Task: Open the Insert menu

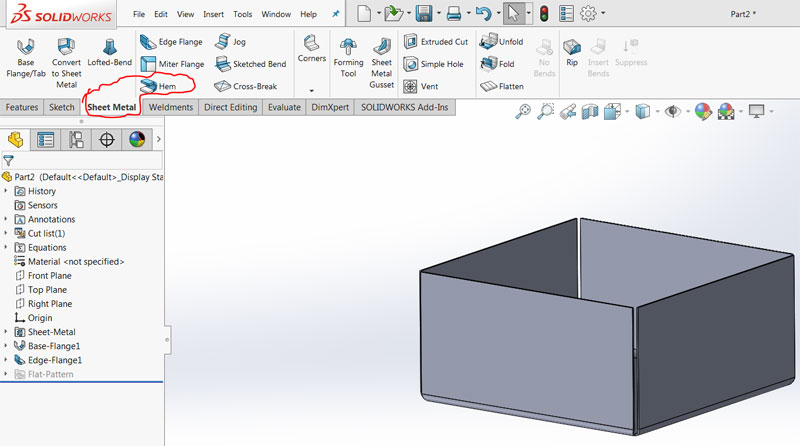Action: pyautogui.click(x=213, y=14)
